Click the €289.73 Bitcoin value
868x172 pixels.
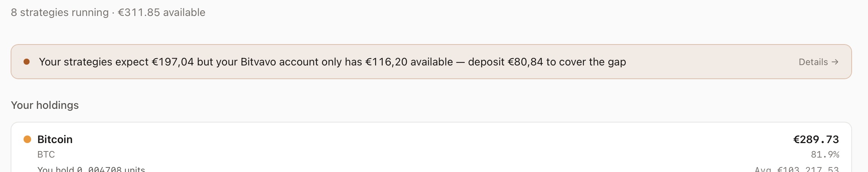pyautogui.click(x=816, y=139)
